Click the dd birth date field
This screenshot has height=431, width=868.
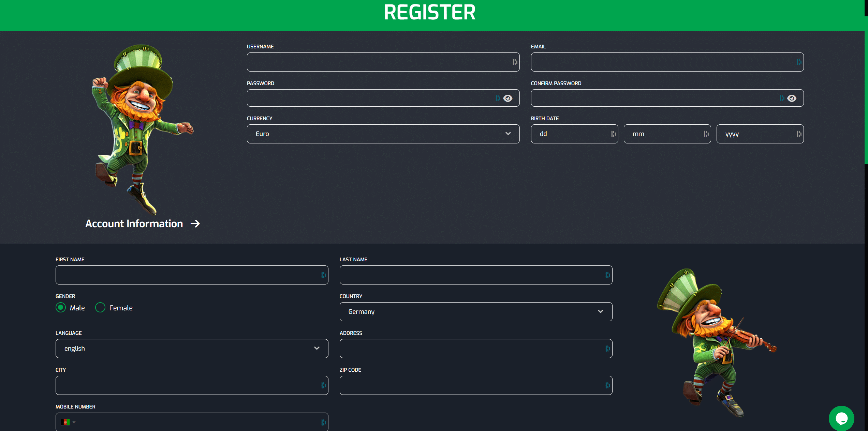click(x=575, y=134)
